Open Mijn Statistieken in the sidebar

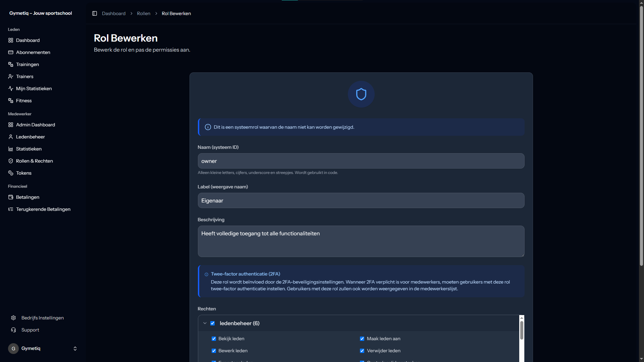pyautogui.click(x=43, y=88)
